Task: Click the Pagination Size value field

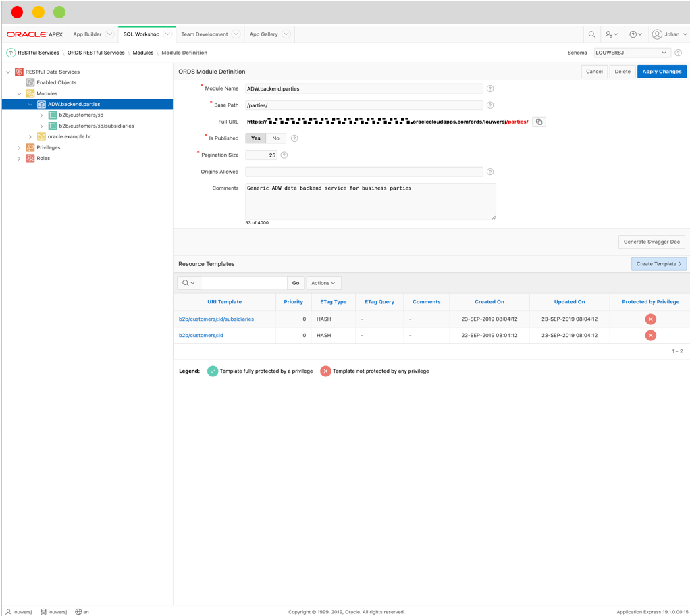Action: pyautogui.click(x=262, y=155)
